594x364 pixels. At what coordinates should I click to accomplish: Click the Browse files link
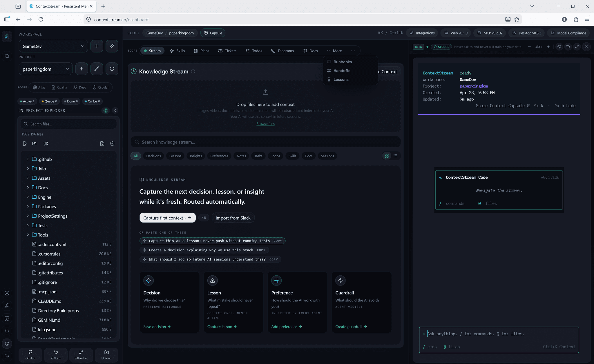(265, 123)
